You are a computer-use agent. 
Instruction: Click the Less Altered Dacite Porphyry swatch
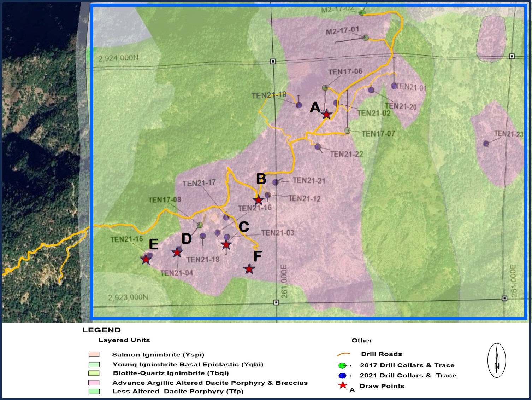(94, 392)
